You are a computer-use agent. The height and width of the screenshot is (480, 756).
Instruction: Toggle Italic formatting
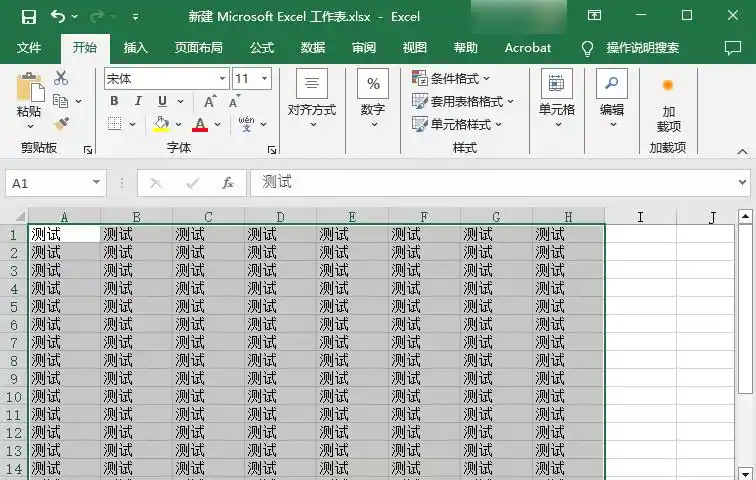click(x=138, y=101)
